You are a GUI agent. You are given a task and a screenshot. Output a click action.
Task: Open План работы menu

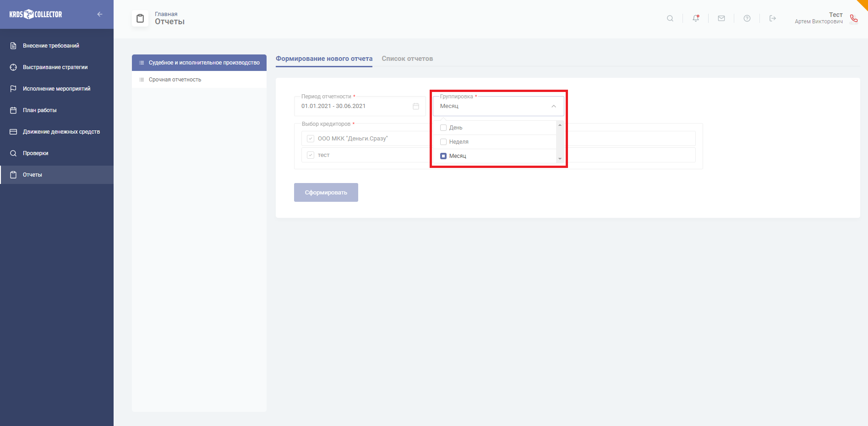(57, 110)
